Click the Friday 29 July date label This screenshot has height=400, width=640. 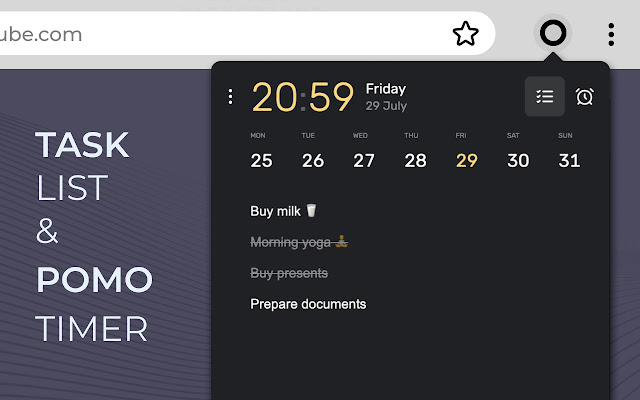[x=386, y=97]
